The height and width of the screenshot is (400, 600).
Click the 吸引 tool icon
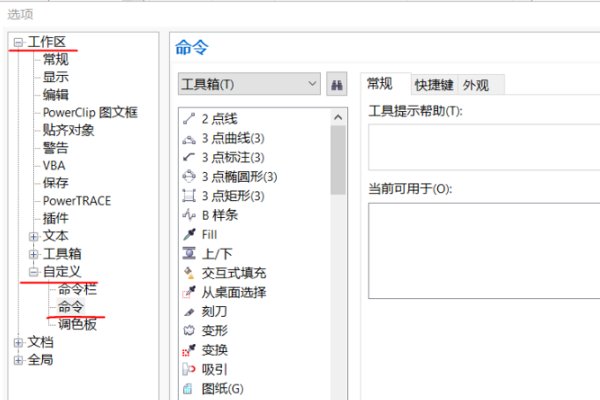click(x=189, y=369)
